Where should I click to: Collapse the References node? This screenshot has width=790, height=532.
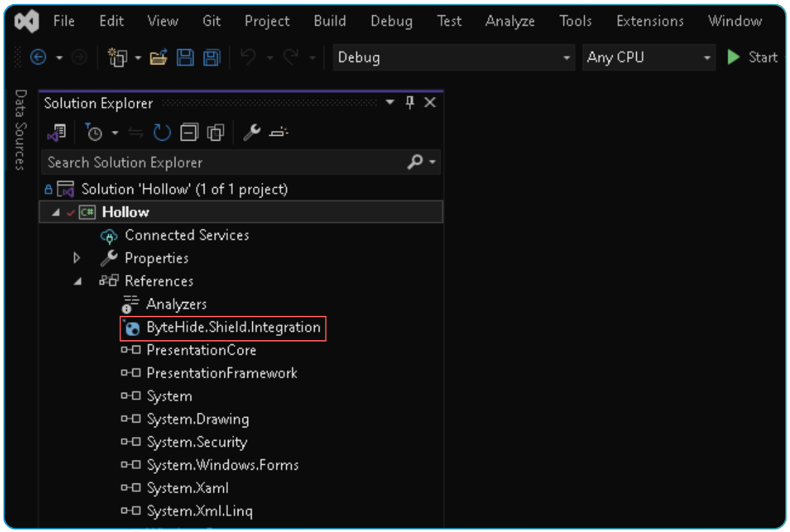(x=78, y=281)
